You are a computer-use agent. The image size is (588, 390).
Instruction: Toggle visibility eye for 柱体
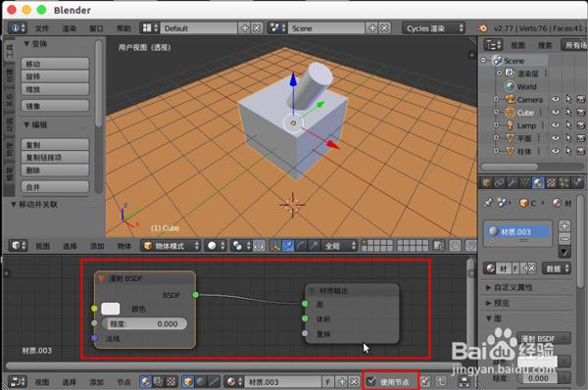click(x=556, y=151)
